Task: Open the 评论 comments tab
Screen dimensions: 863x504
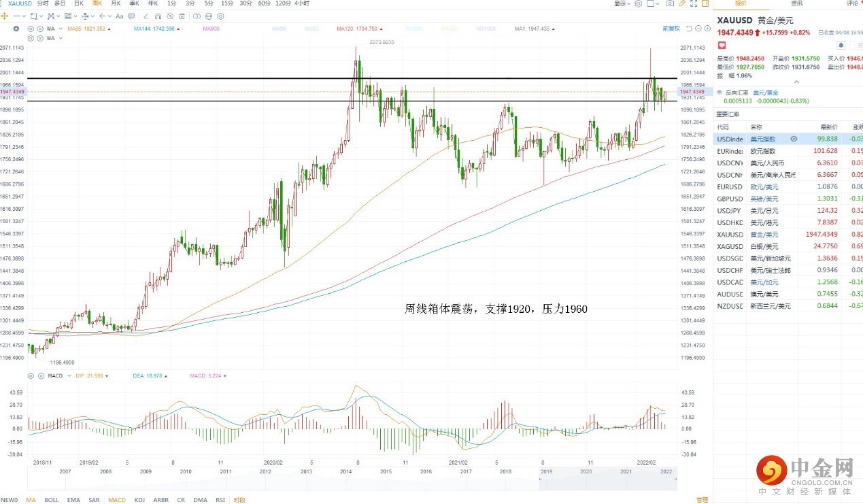Action: click(852, 3)
